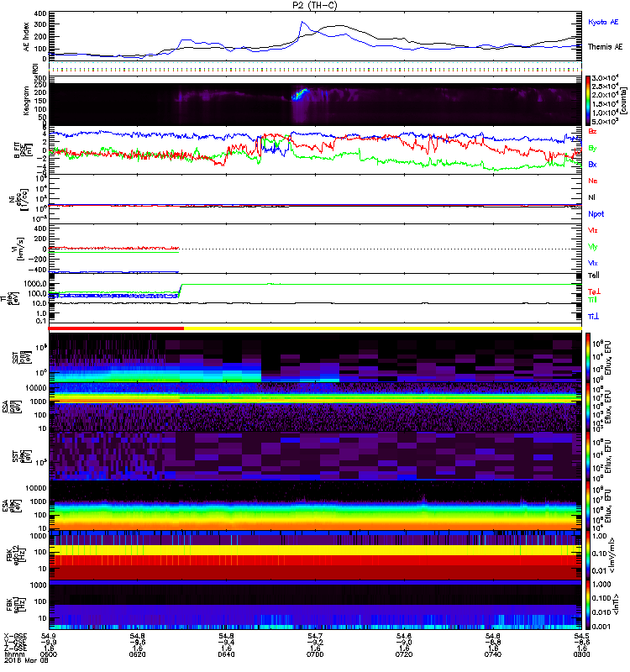Click the 0600 time tick label
This screenshot has width=630, height=672.
(49, 654)
